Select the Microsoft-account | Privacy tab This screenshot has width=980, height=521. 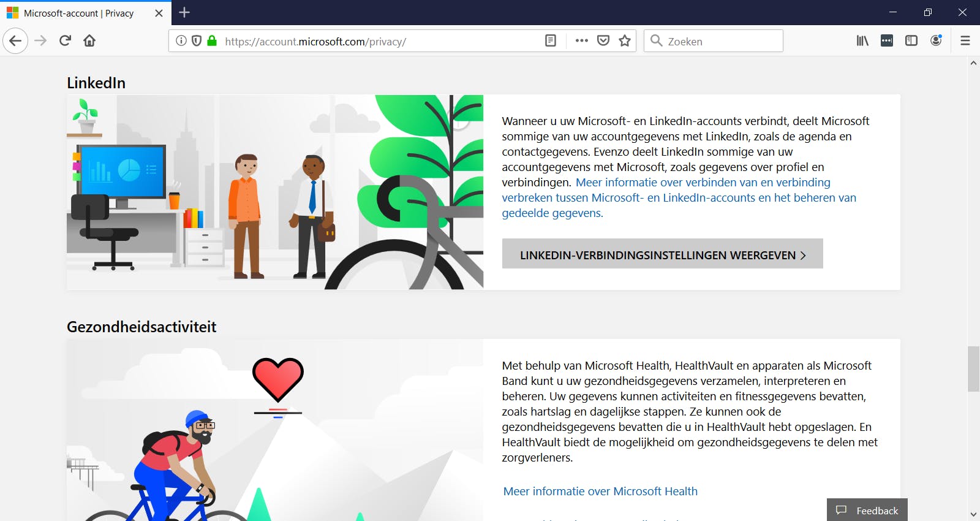coord(86,13)
